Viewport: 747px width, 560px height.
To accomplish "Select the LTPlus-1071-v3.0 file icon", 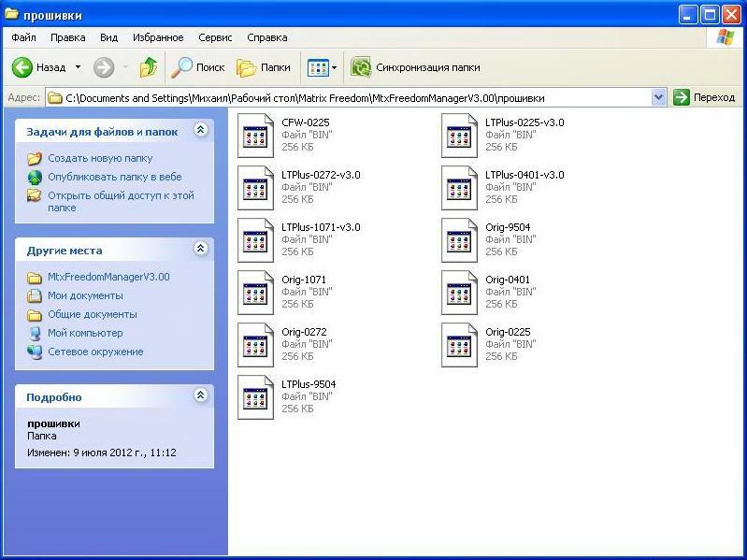I will tap(256, 240).
